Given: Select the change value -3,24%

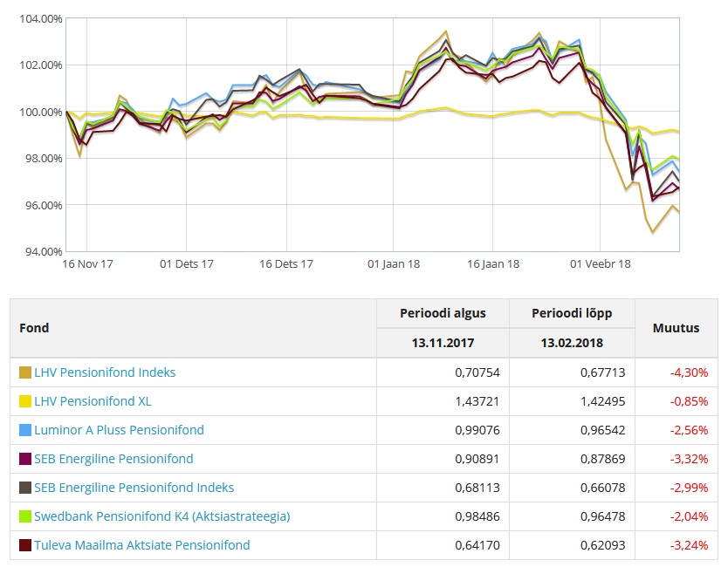Looking at the screenshot, I should pyautogui.click(x=689, y=545).
